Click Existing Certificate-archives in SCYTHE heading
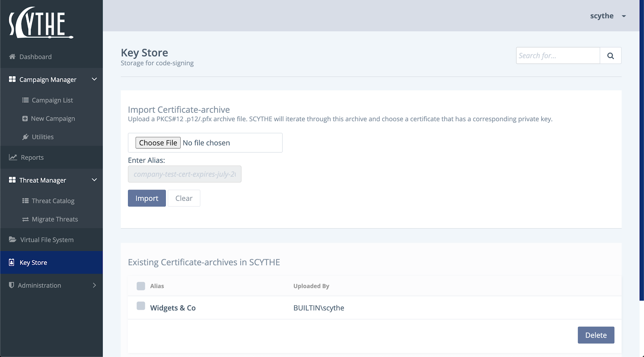 (204, 262)
